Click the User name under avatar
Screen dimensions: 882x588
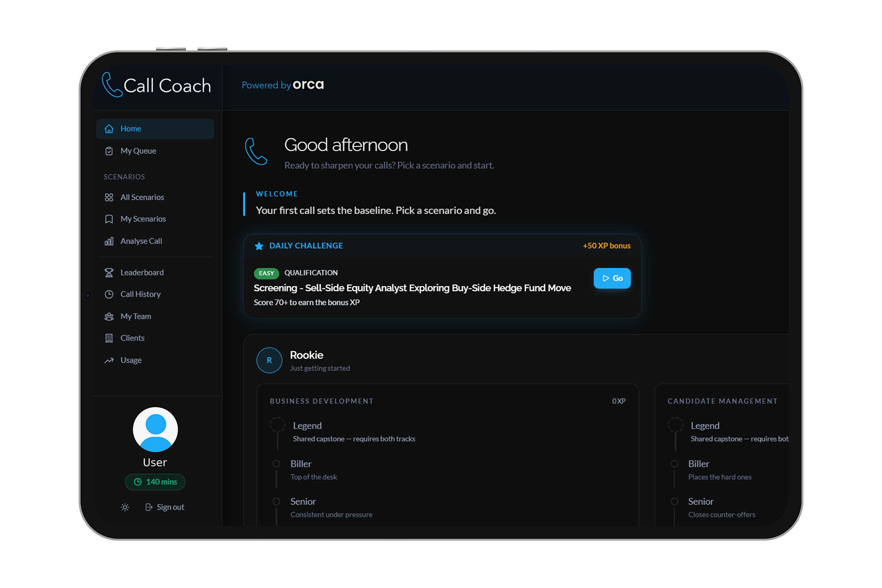pos(155,463)
